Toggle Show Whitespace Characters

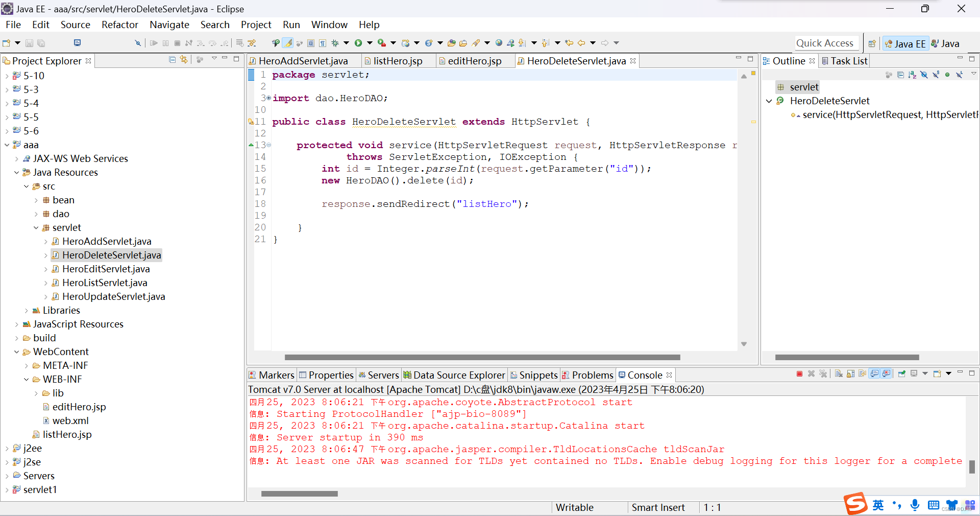point(323,43)
